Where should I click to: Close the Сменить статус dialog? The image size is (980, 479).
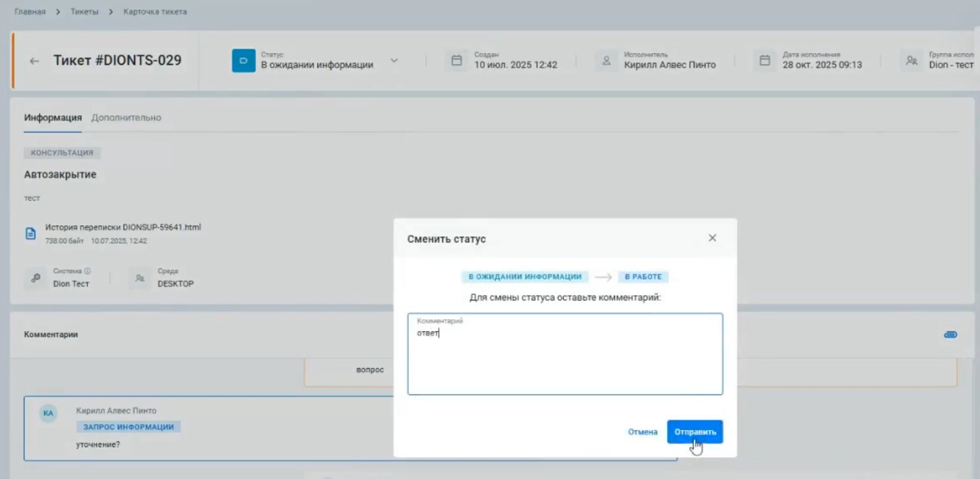[712, 238]
